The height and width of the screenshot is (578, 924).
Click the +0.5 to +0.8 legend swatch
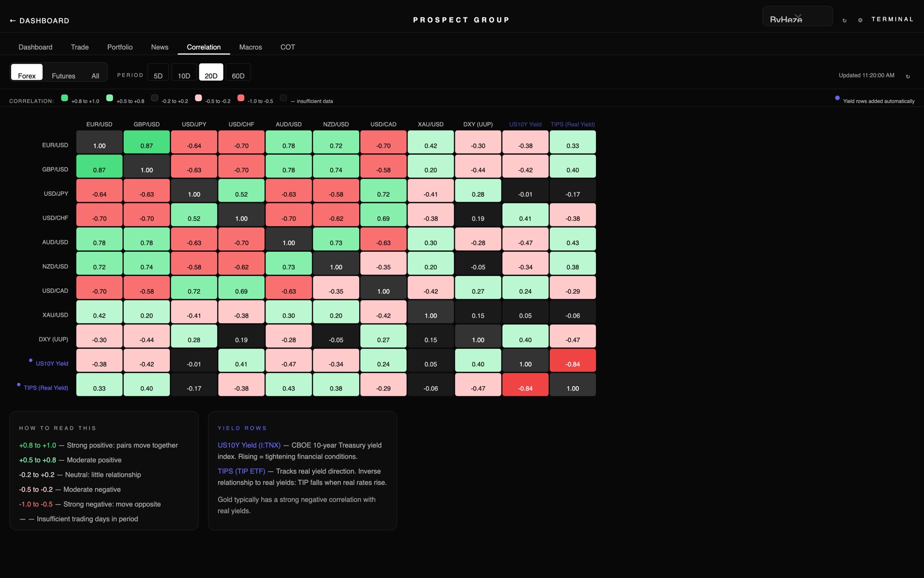click(x=109, y=98)
